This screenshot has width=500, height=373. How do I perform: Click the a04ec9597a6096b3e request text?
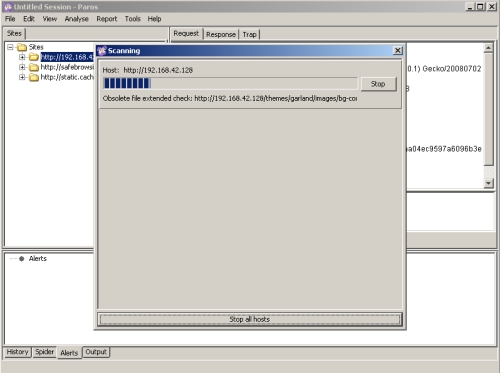(x=444, y=149)
